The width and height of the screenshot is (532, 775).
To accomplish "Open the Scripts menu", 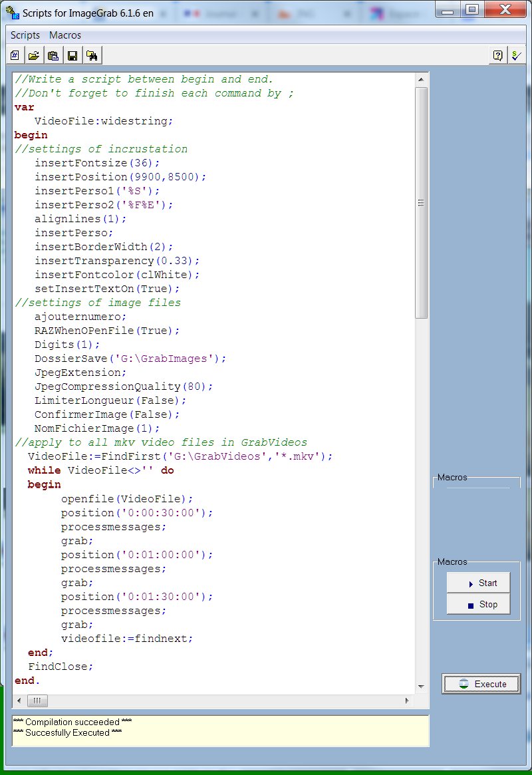I will (x=25, y=35).
